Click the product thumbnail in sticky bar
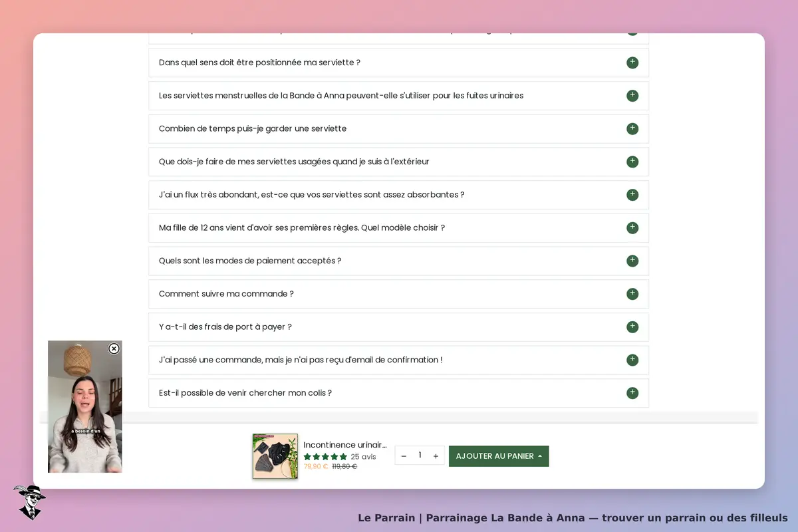798x532 pixels. pyautogui.click(x=275, y=456)
